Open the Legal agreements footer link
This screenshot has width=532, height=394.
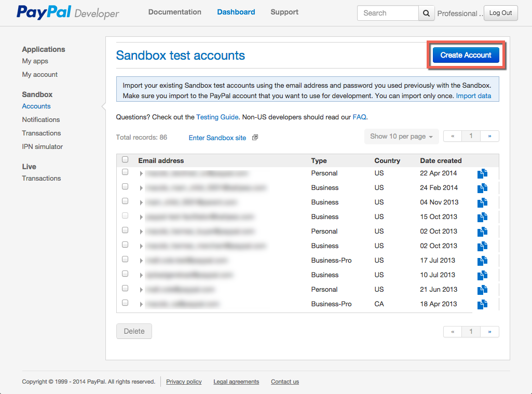[x=236, y=382]
